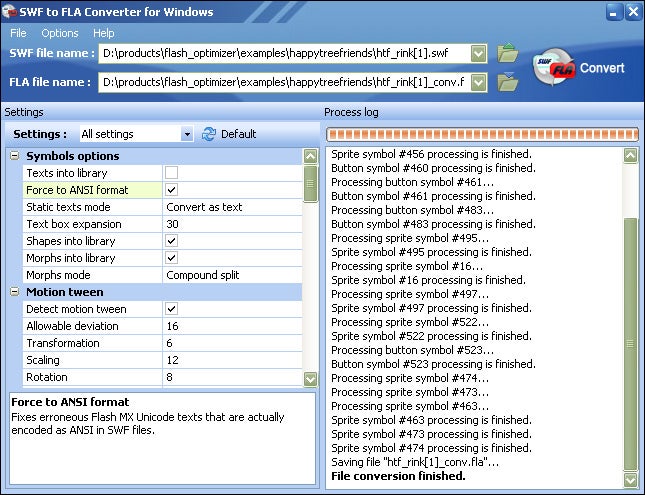
Task: Click settings list scroll up arrow
Action: coord(310,156)
